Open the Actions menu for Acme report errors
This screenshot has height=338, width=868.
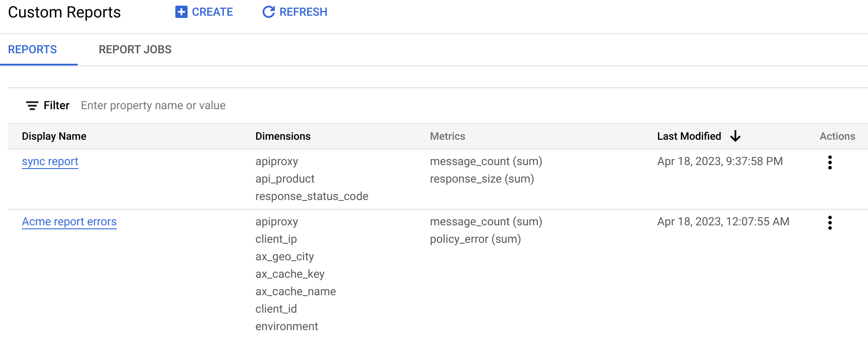click(830, 222)
